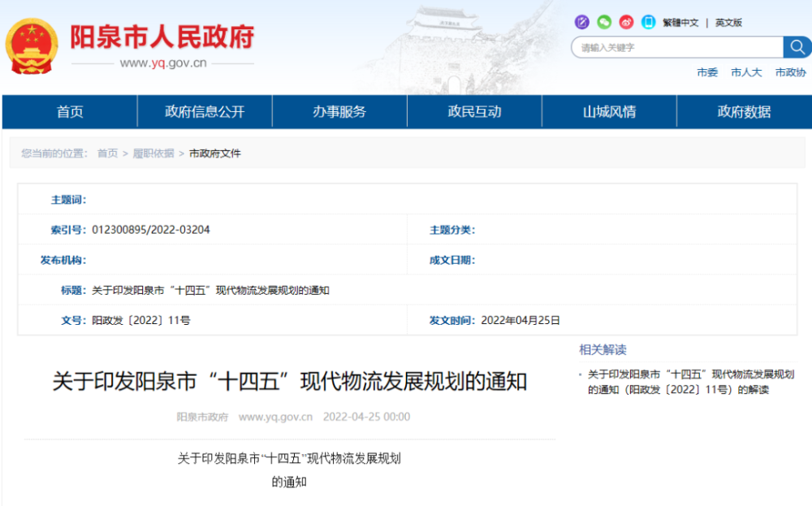Viewport: 812px width, 506px height.
Task: Click the 成文日期 label
Action: pyautogui.click(x=452, y=260)
